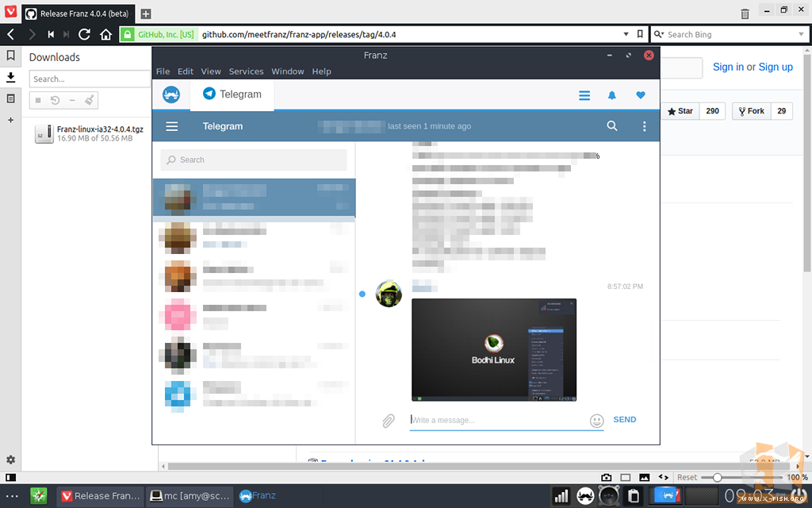Open a new browser tab

coord(146,14)
